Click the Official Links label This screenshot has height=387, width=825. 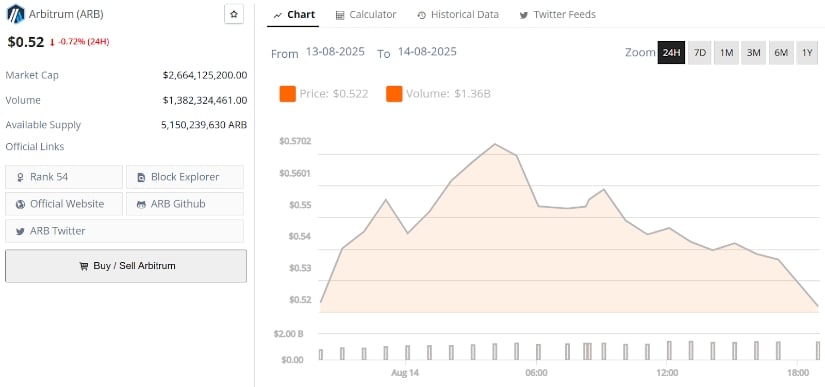(35, 147)
